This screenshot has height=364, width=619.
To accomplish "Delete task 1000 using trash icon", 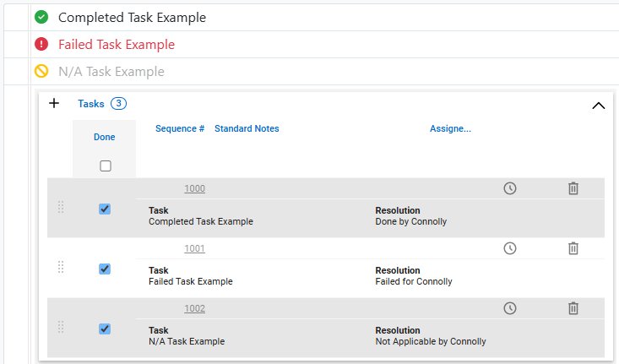I will pos(573,188).
